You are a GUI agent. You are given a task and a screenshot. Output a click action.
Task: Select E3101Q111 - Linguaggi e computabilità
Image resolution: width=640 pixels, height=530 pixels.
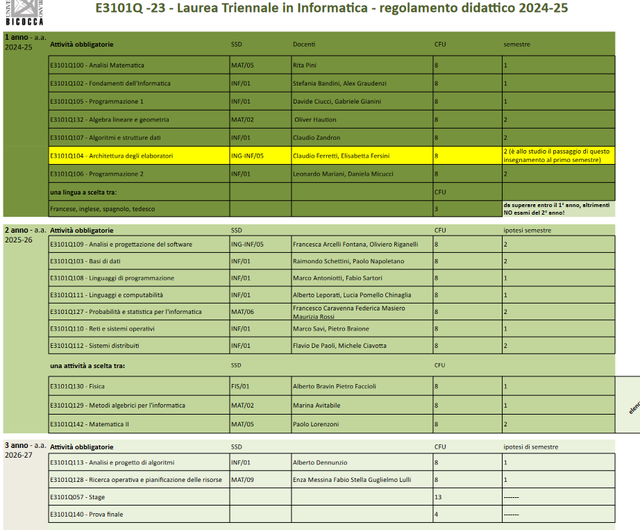[139, 295]
